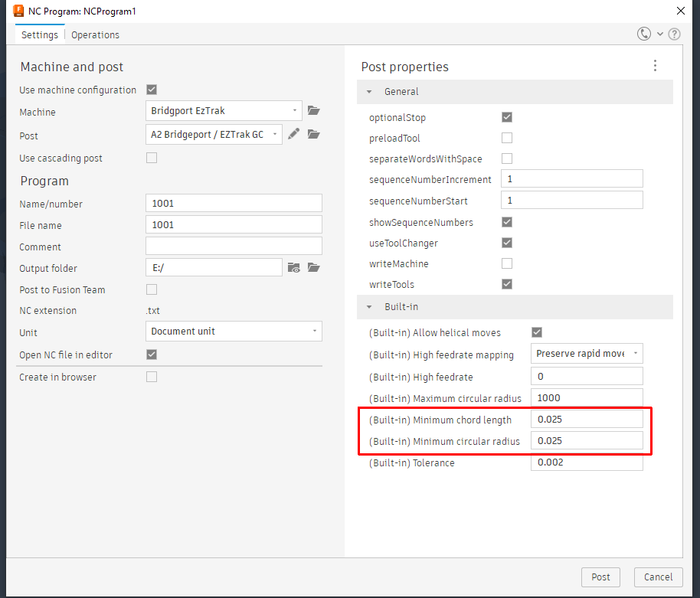Click the Cancel button
The height and width of the screenshot is (598, 700).
click(658, 577)
